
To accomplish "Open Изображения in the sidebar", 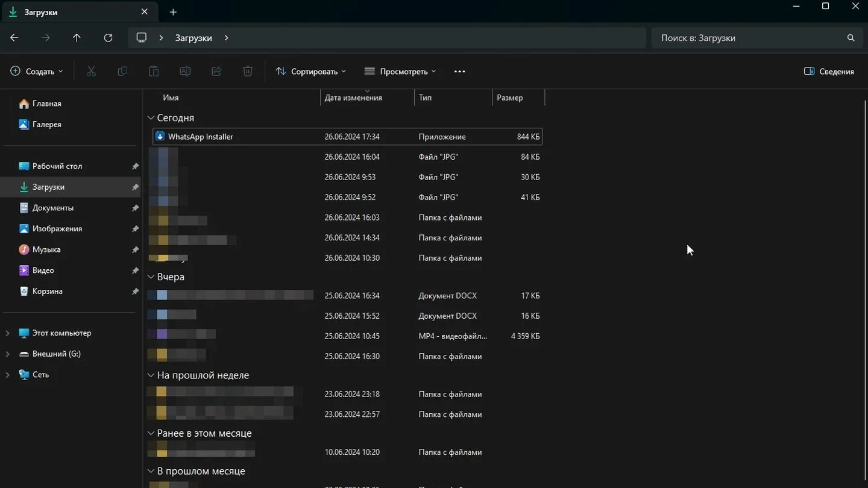I will (57, 228).
